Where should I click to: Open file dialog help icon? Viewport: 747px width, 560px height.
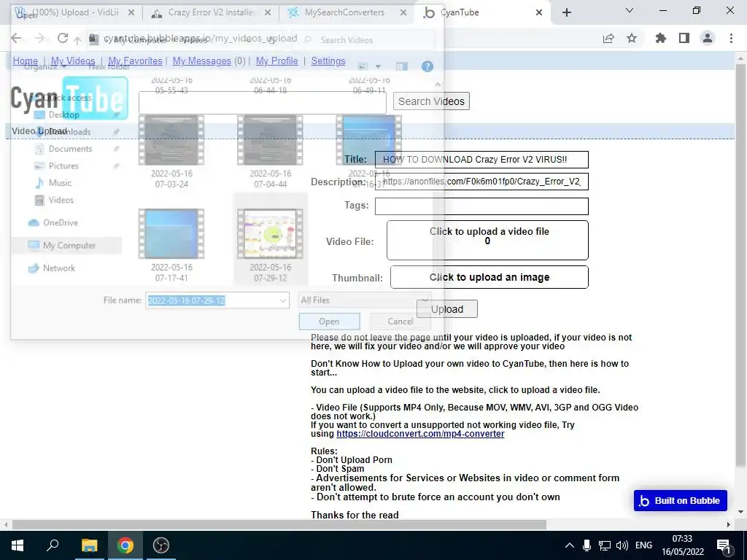[427, 66]
